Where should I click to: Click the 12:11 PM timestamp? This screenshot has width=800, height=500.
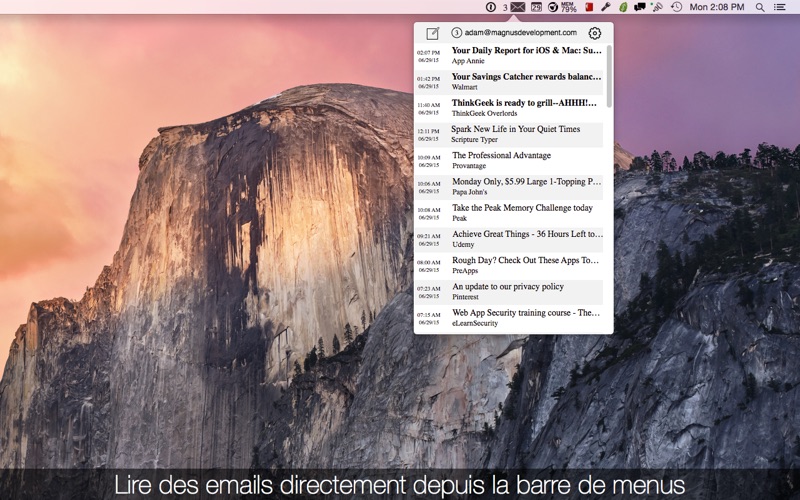pos(429,131)
